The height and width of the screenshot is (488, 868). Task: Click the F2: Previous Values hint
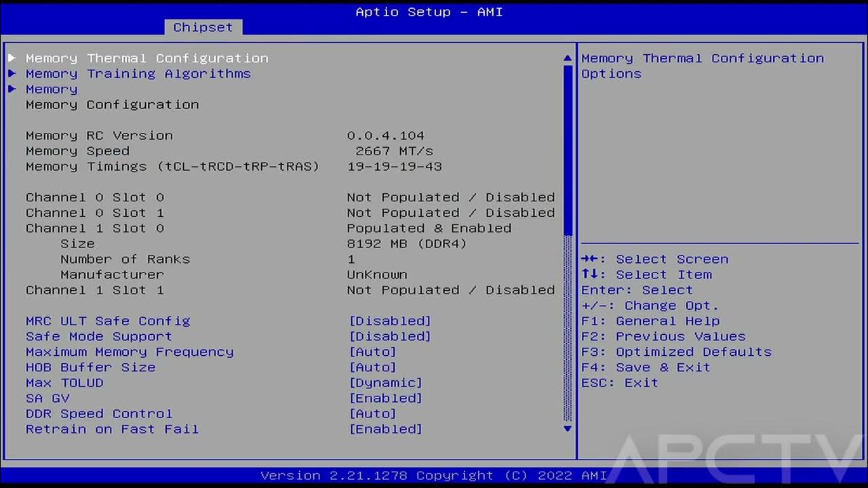[x=663, y=337]
